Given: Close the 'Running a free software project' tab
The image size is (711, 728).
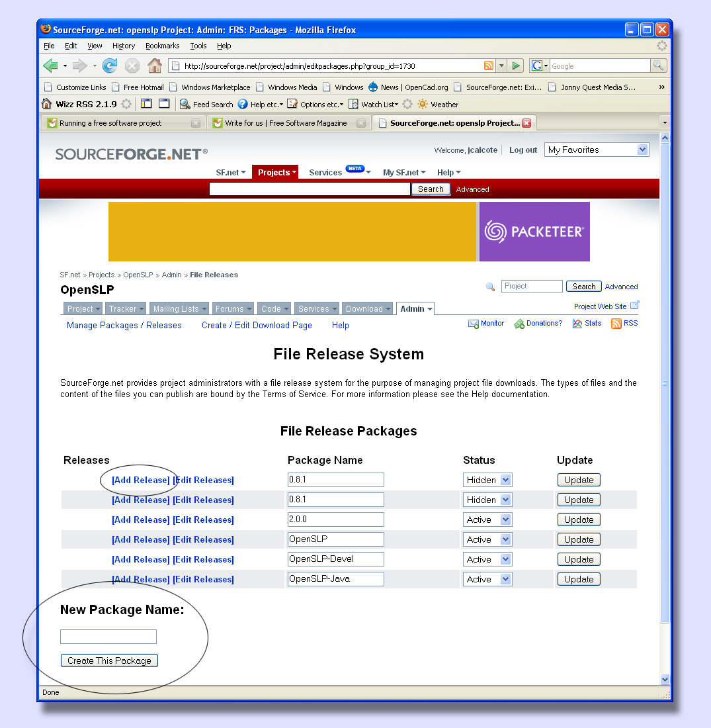Looking at the screenshot, I should tap(196, 123).
